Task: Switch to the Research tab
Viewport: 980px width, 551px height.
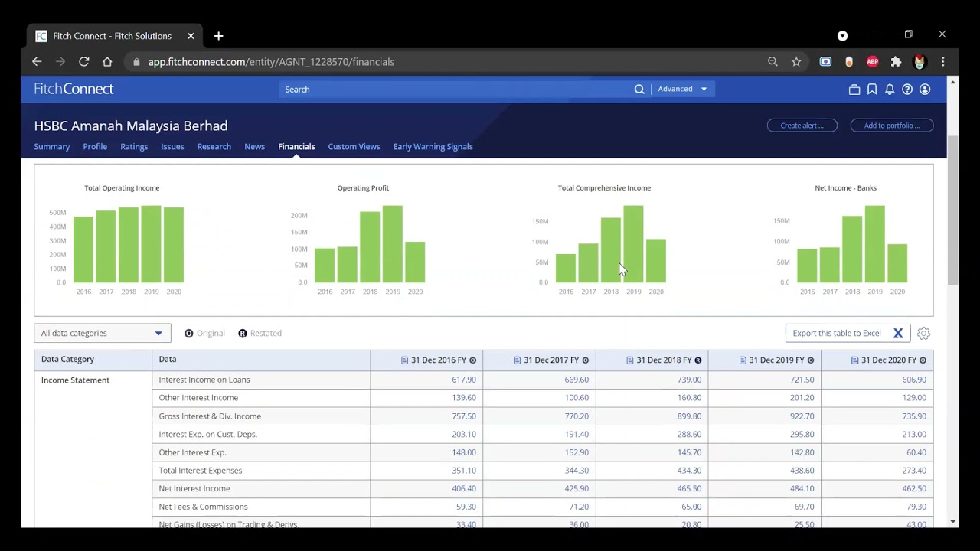Action: 214,147
